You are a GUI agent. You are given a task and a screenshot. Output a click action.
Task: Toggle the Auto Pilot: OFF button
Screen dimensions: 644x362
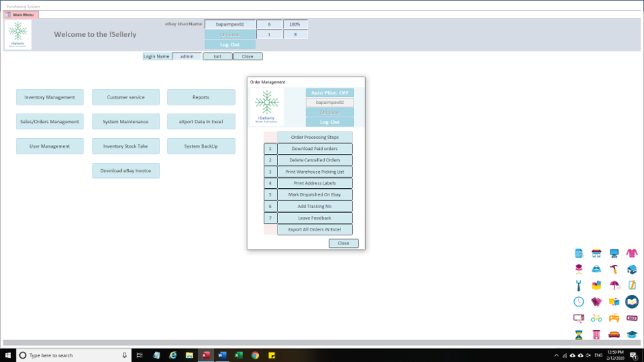[330, 92]
